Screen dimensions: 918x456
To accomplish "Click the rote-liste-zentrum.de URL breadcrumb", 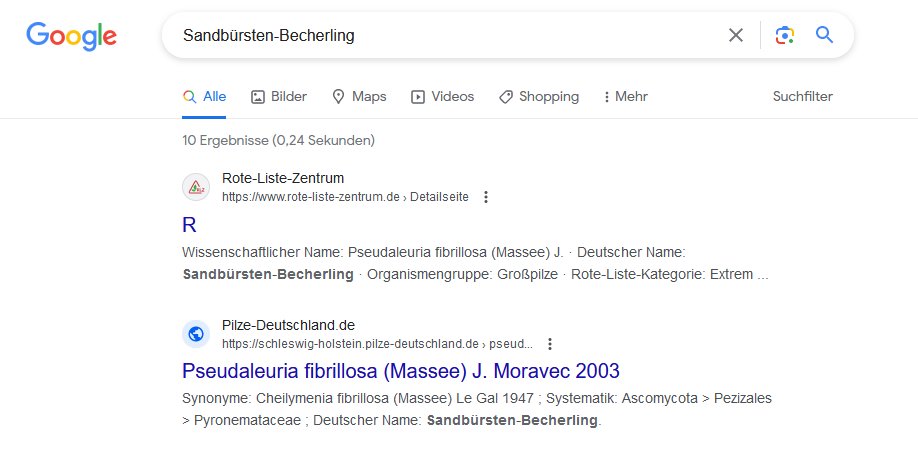I will point(344,197).
